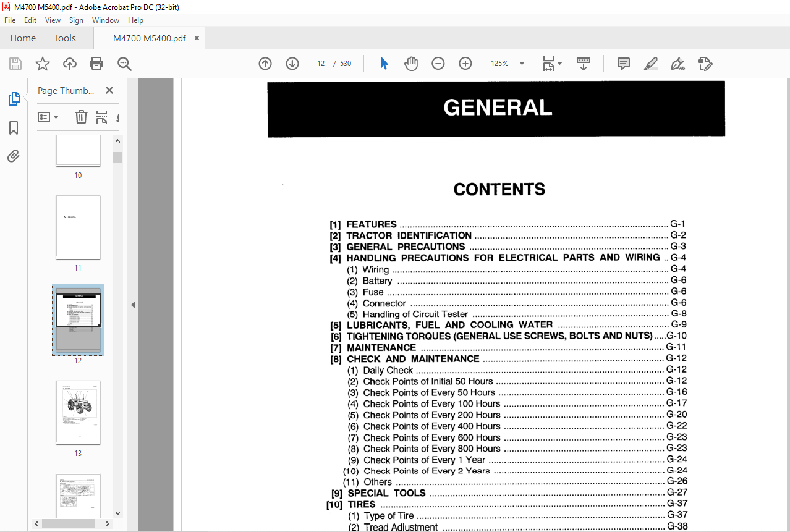Open the thumbnail options dropdown

(x=48, y=117)
